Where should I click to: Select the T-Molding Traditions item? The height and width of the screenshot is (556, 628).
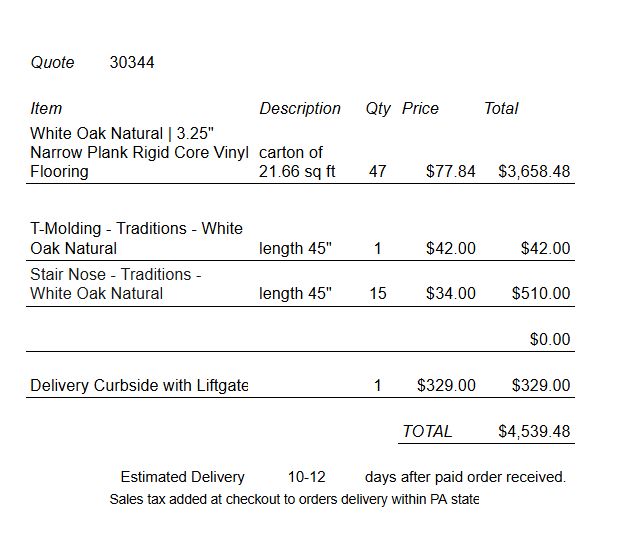tap(136, 238)
